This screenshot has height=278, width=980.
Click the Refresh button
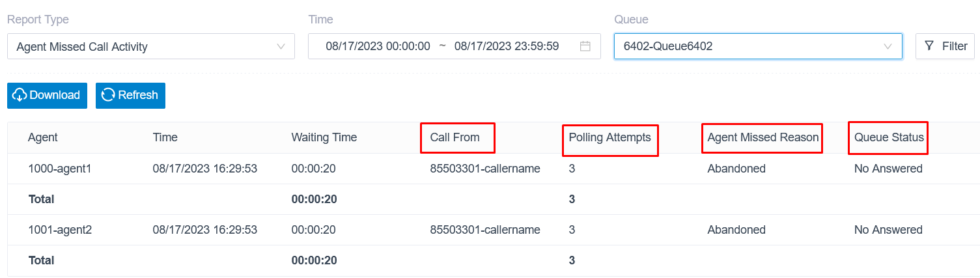(130, 95)
